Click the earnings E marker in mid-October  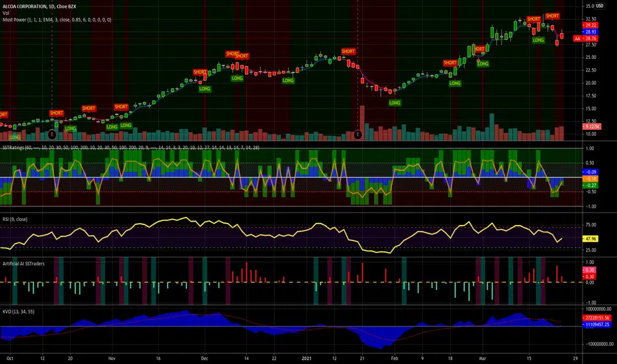click(x=52, y=134)
